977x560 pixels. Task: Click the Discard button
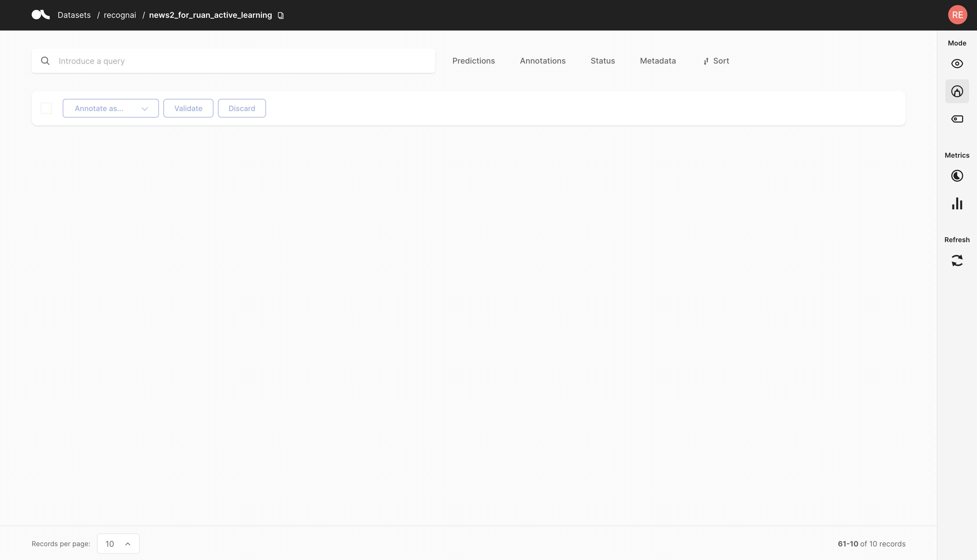point(242,108)
